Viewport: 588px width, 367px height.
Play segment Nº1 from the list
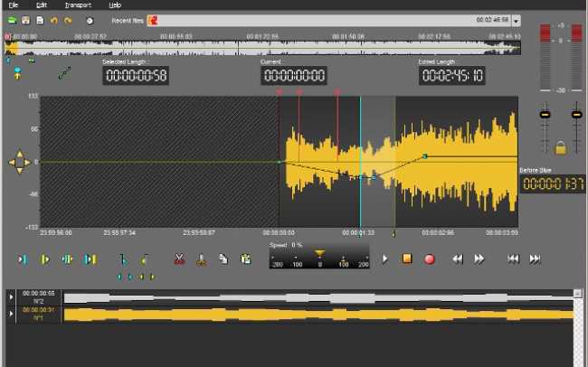pyautogui.click(x=11, y=314)
